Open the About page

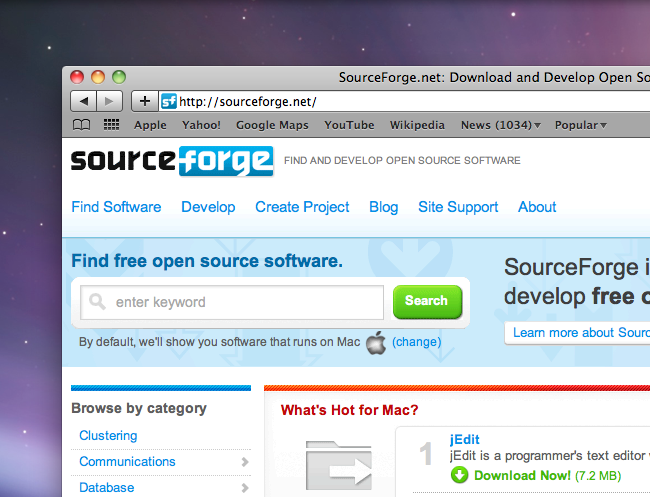click(x=537, y=207)
